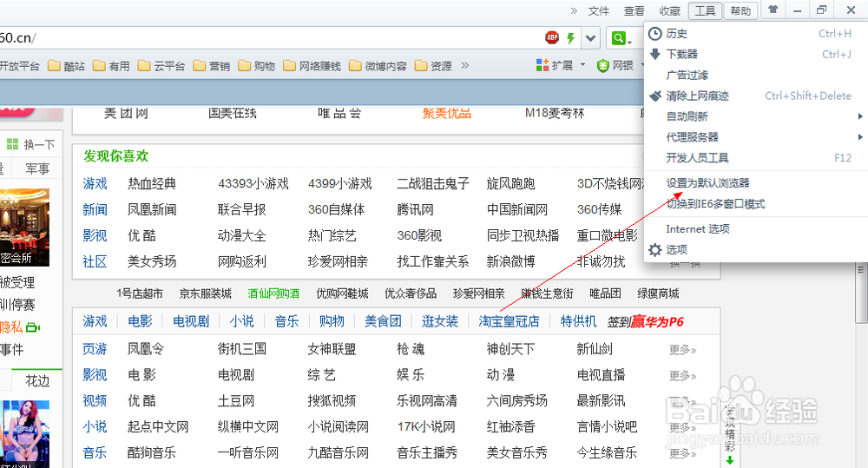Click 更多 in the 页游 row
The image size is (868, 468).
pos(682,350)
